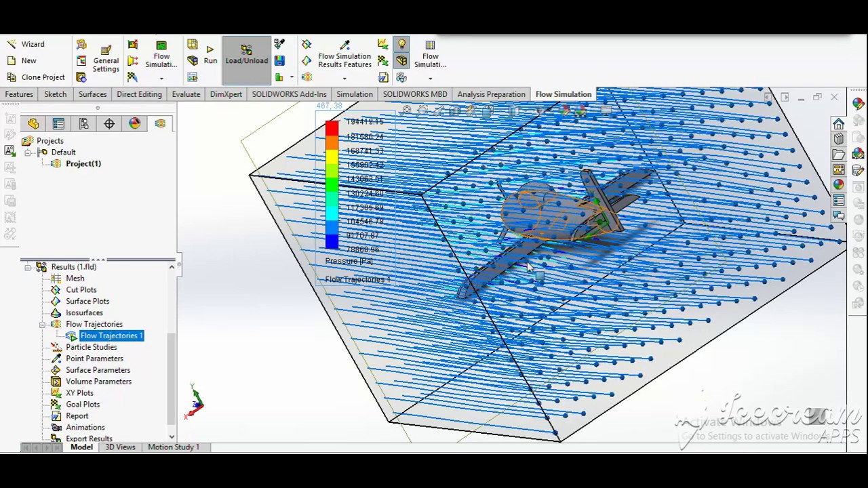Expand the rightmost Flow Simulation table dropdown

[430, 78]
